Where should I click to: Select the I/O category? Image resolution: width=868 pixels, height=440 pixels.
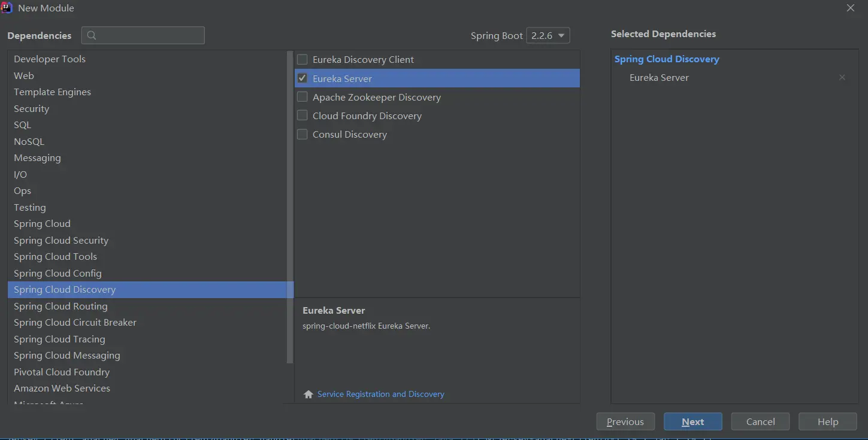coord(148,174)
